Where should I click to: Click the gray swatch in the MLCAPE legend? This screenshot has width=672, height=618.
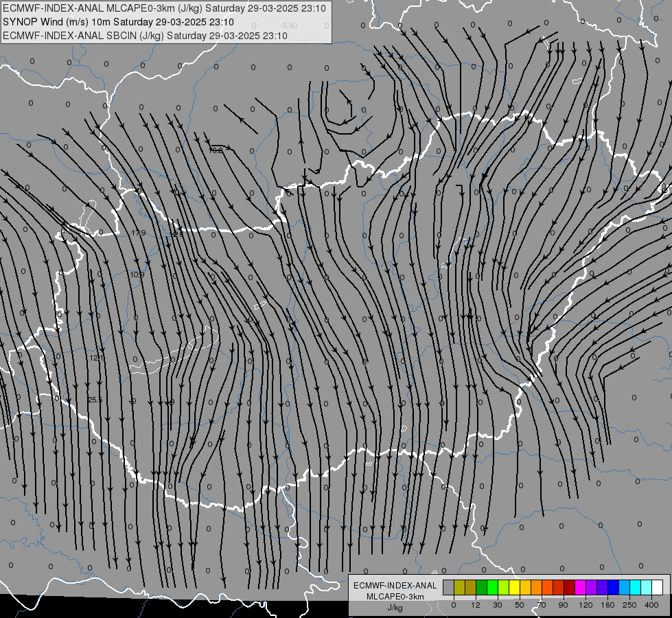(448, 587)
